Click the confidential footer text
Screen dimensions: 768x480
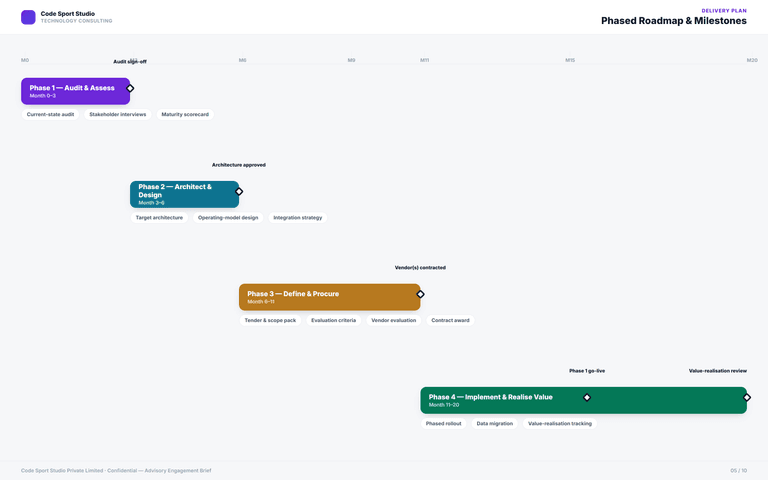pyautogui.click(x=116, y=471)
